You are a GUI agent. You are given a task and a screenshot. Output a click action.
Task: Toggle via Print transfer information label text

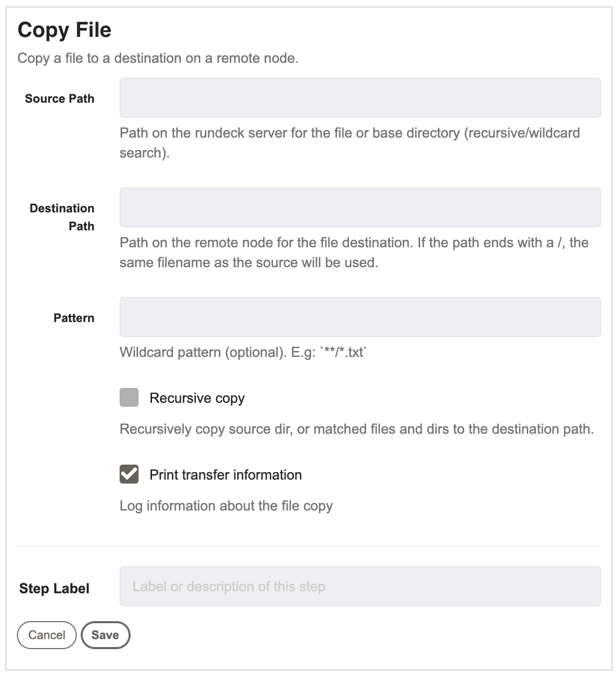(226, 475)
